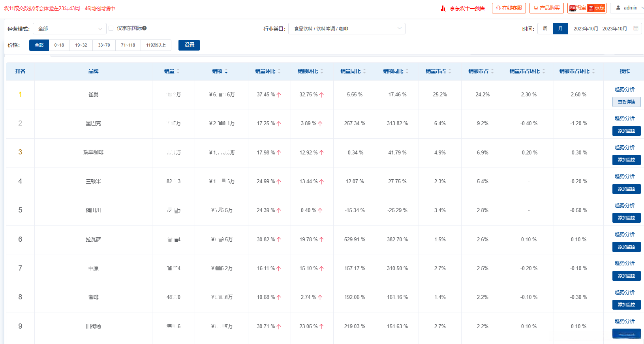Click the red bar chart icon for 京东双十一预售

443,8
